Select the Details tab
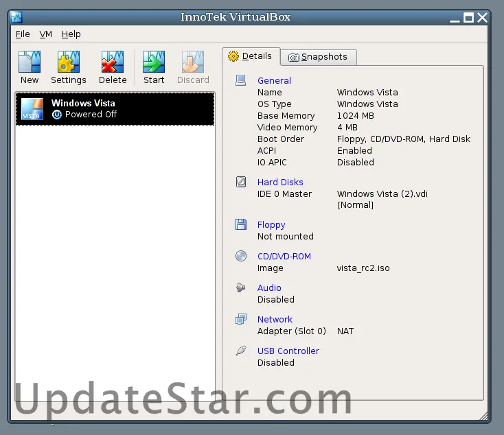This screenshot has width=504, height=435. [x=251, y=56]
